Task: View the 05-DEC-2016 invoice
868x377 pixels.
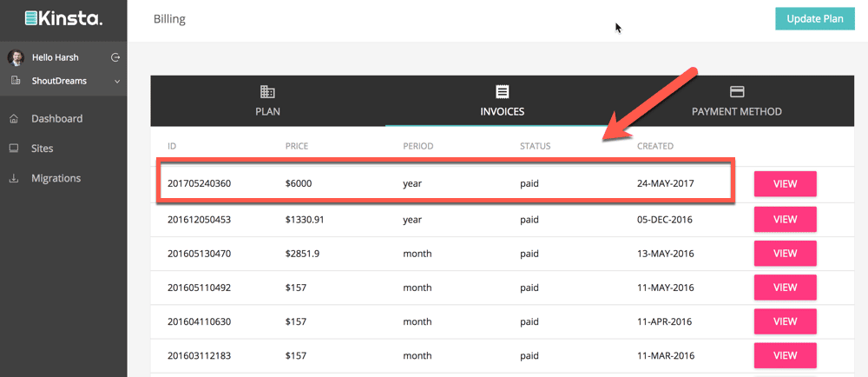Action: tap(785, 219)
